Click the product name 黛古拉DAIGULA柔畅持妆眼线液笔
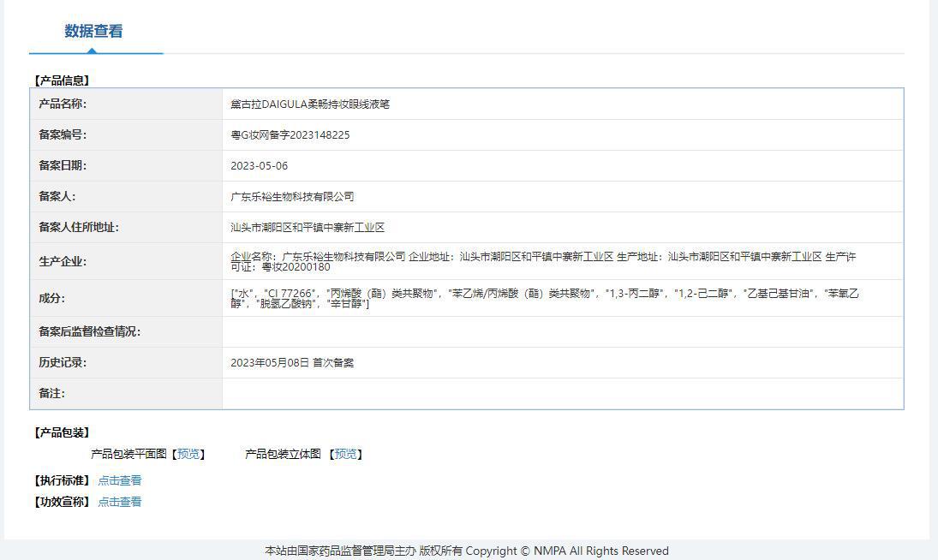The image size is (938, 560). click(310, 104)
